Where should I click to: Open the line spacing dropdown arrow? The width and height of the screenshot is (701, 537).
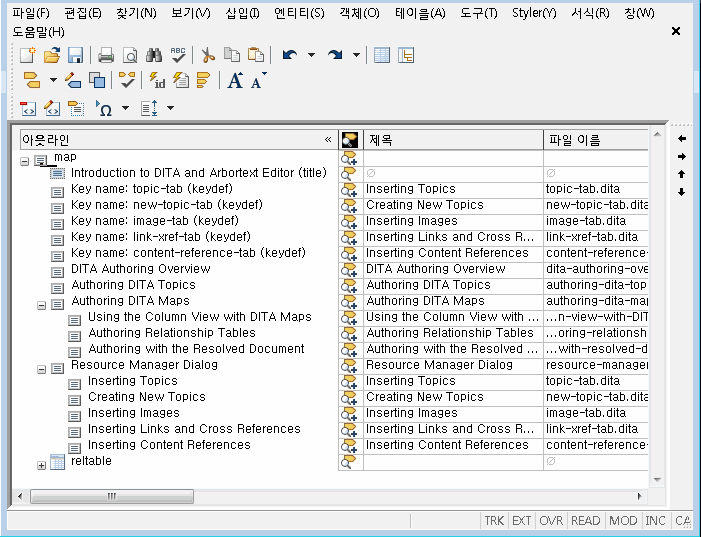170,108
